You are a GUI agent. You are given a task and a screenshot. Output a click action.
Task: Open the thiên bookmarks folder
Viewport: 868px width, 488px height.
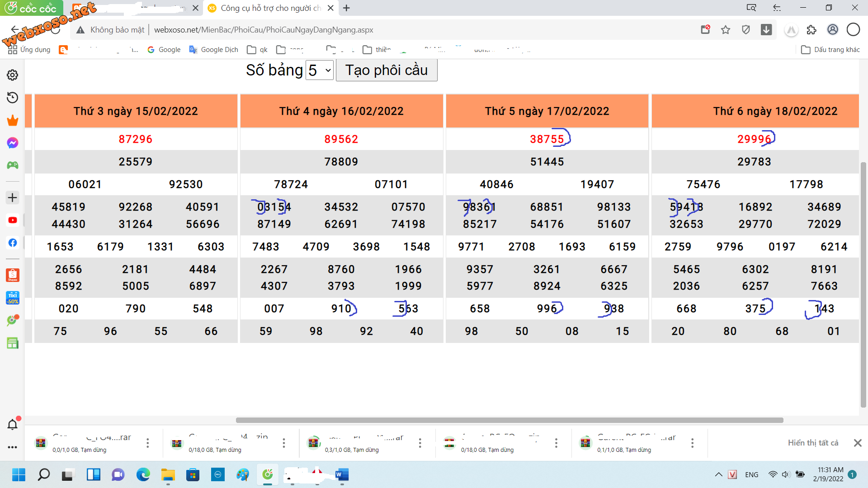tap(377, 50)
